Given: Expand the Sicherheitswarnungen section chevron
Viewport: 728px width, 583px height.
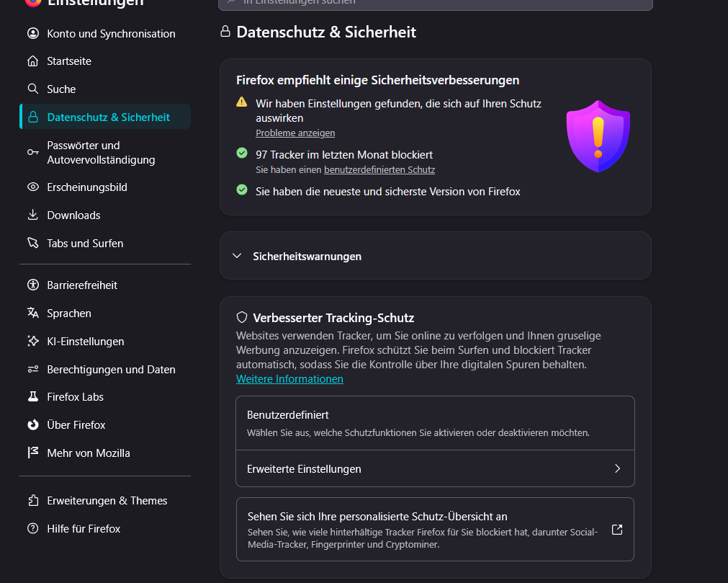Looking at the screenshot, I should pos(237,256).
